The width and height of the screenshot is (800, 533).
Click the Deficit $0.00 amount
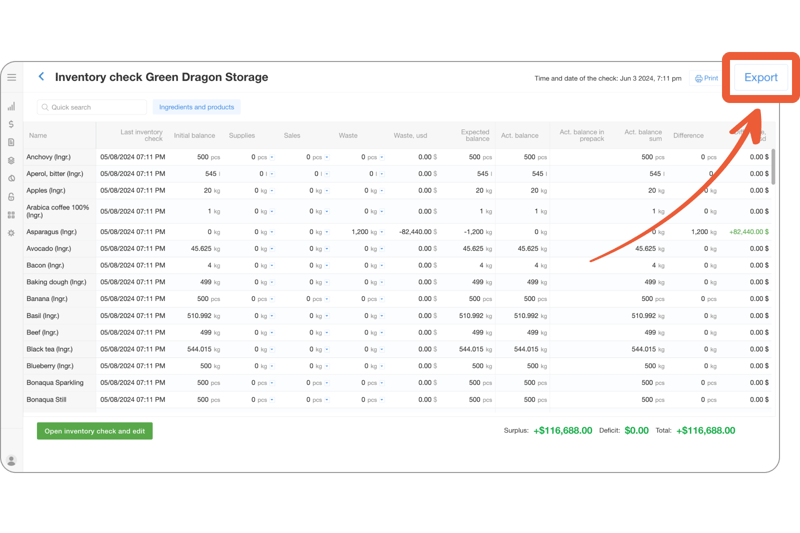tap(636, 430)
